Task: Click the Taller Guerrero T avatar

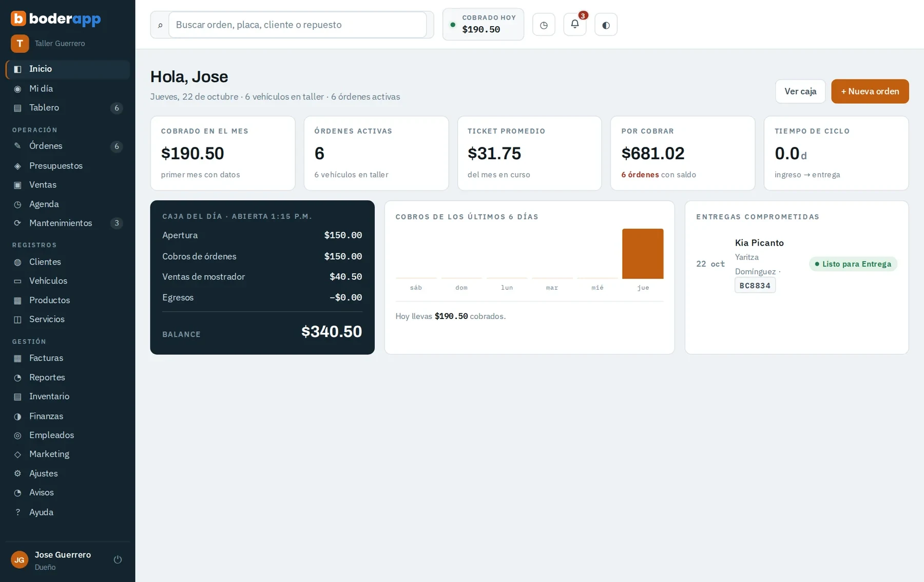Action: point(20,44)
